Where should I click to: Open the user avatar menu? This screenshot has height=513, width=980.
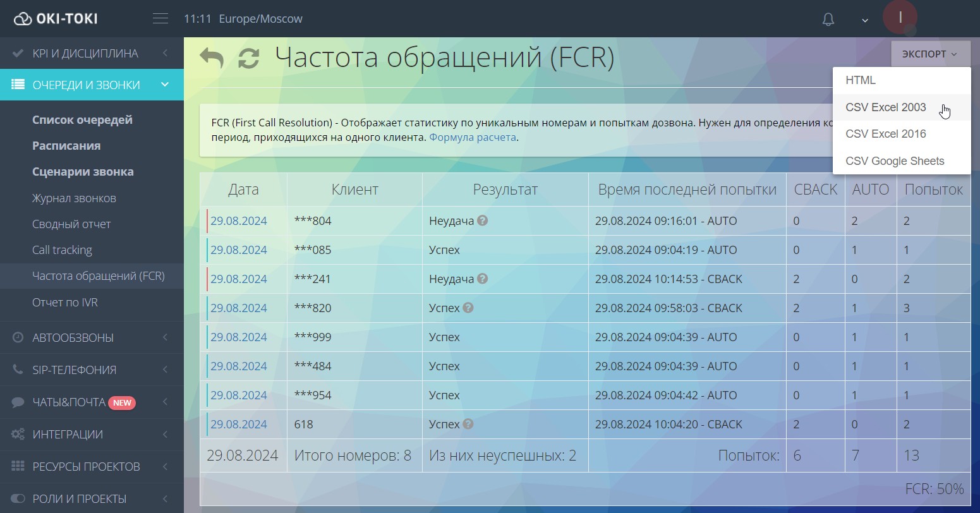coord(900,18)
